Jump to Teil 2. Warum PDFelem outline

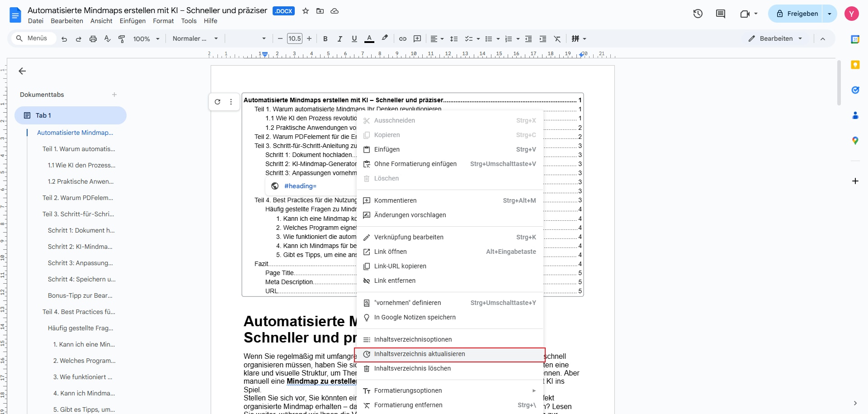pos(78,198)
